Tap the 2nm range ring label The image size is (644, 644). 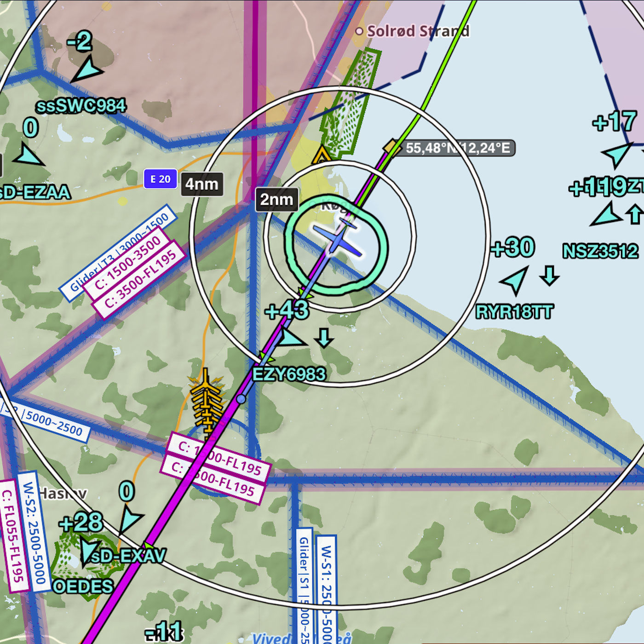point(276,200)
